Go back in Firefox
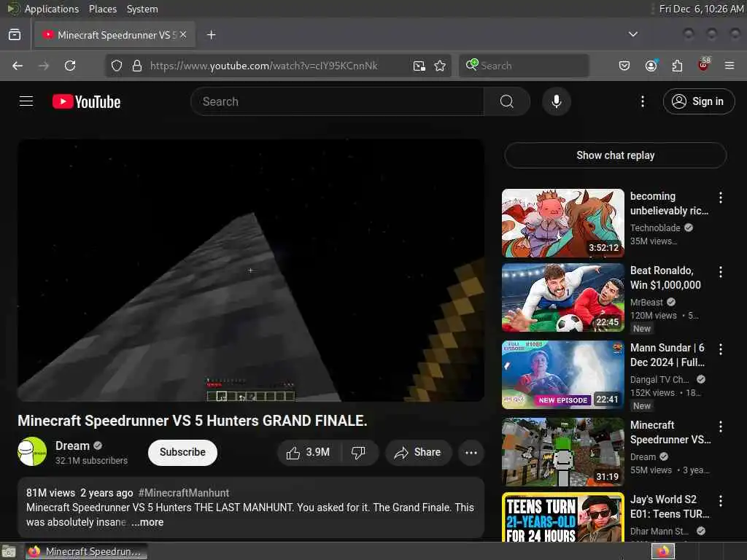This screenshot has width=747, height=560. 18,66
